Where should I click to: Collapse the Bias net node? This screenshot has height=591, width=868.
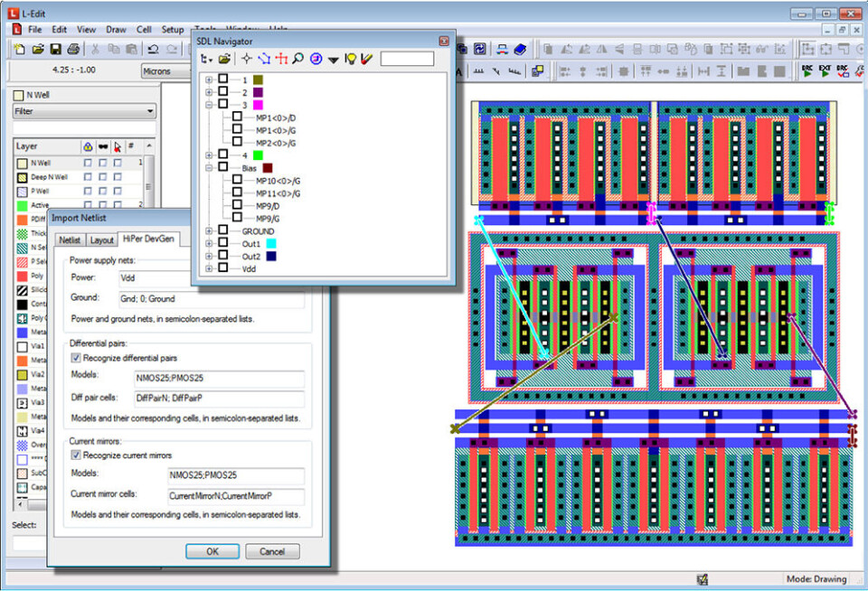click(209, 168)
